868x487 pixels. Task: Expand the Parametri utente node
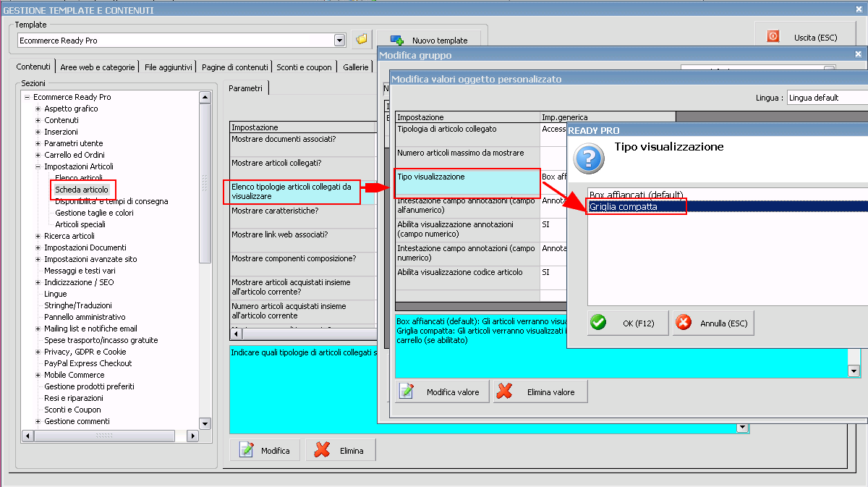(38, 143)
